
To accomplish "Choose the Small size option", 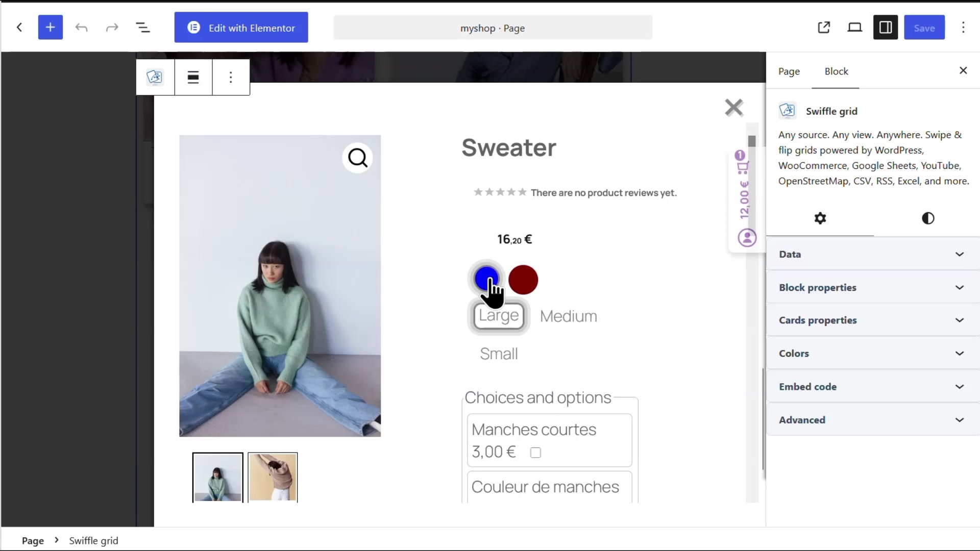I will (499, 354).
